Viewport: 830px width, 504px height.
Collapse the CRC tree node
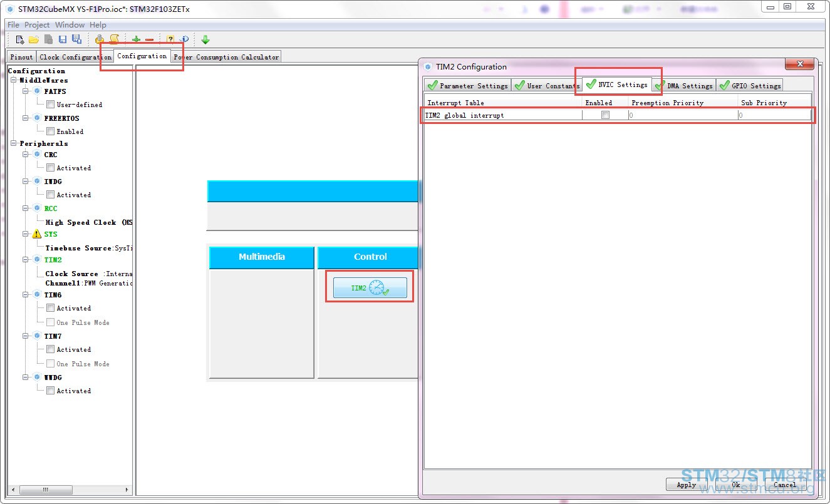(26, 155)
